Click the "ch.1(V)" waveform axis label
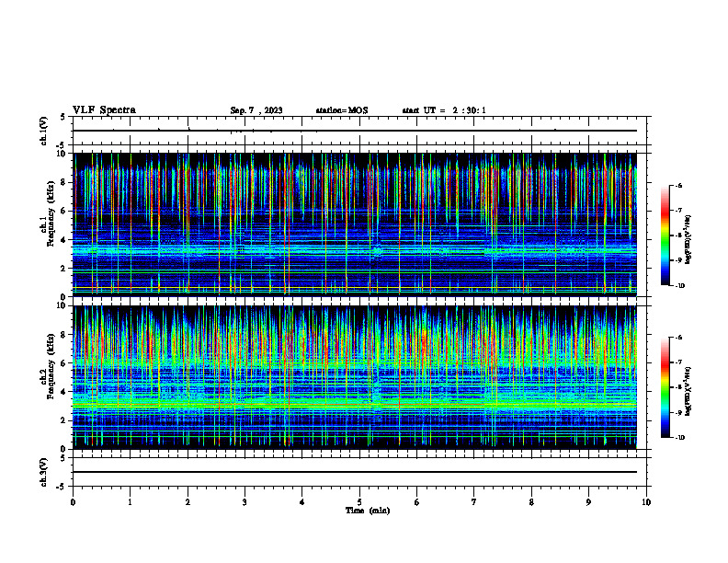Image resolution: width=728 pixels, height=563 pixels. (43, 131)
